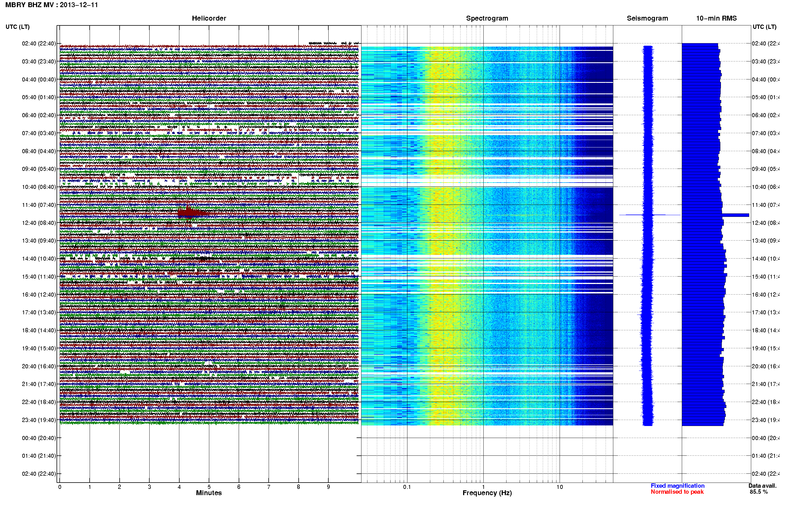Click the '00:40' time label on right axis
Screen dimensions: 812x508
click(766, 438)
